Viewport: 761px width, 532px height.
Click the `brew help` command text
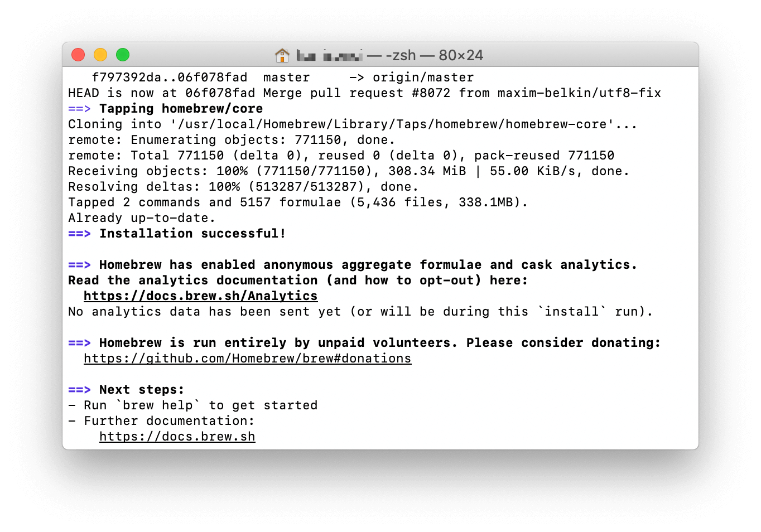coord(157,405)
